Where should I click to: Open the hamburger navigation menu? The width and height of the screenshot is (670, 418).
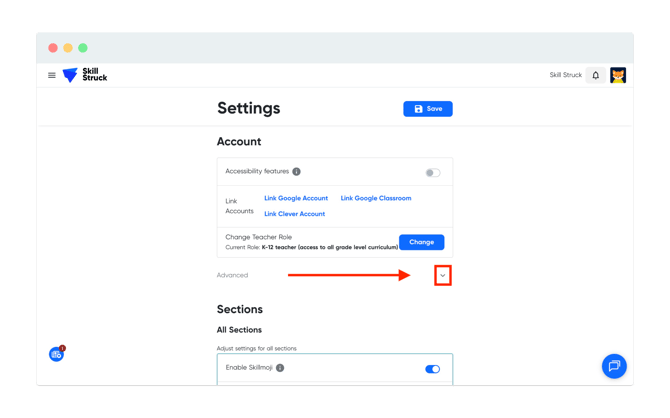click(x=52, y=75)
